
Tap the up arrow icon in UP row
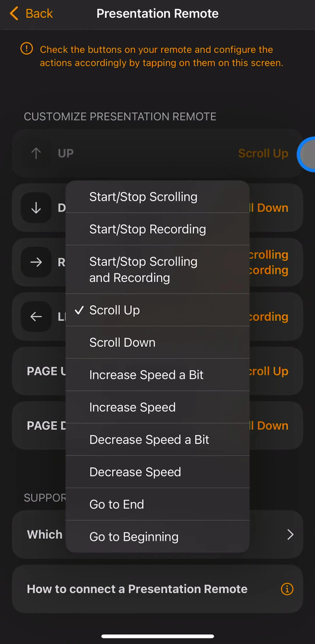click(36, 153)
